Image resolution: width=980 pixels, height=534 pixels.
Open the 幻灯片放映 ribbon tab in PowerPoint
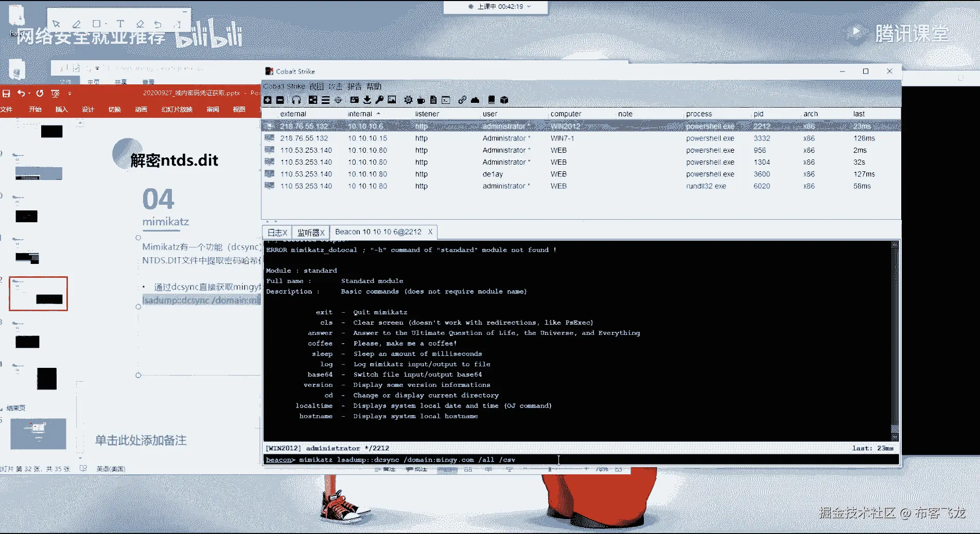177,109
